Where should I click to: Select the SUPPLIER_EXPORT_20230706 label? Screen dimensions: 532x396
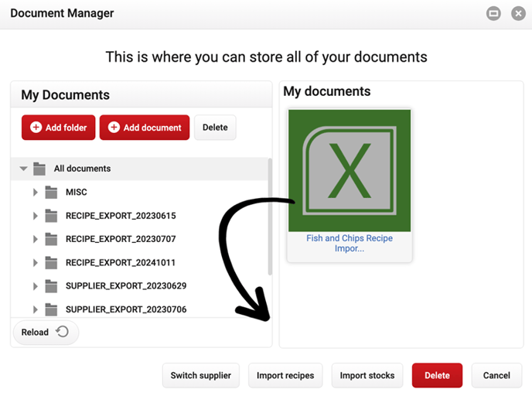[126, 309]
